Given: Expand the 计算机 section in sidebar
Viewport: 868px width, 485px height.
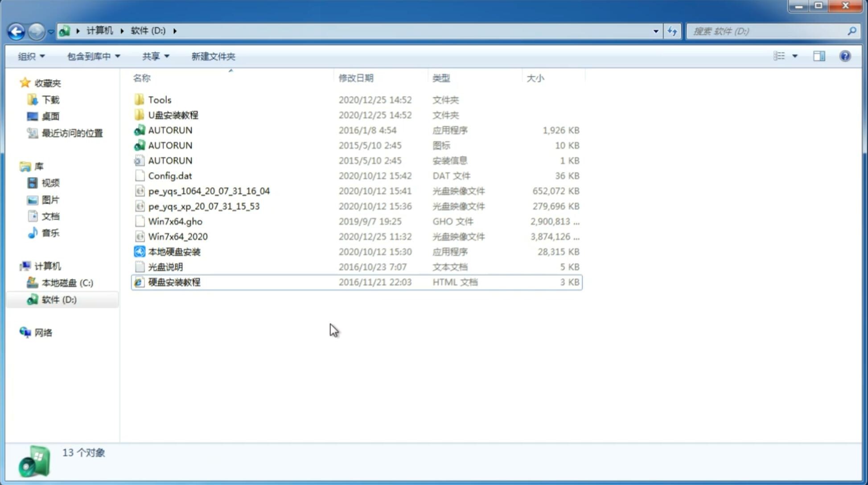Looking at the screenshot, I should point(16,265).
